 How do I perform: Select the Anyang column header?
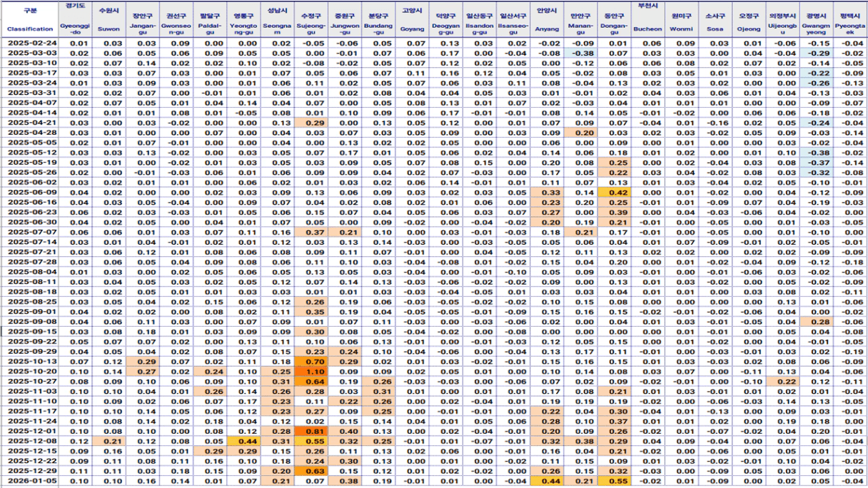[547, 20]
